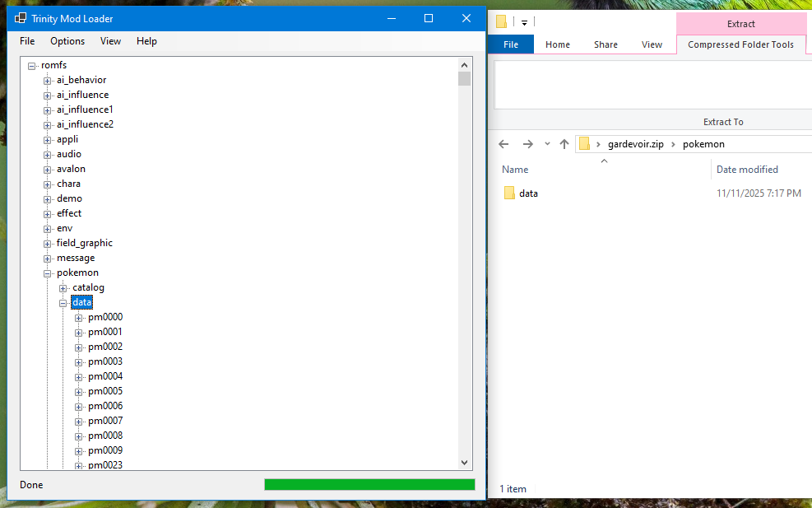Click the Trinity Mod Loader app icon
812x508 pixels.
(x=21, y=19)
